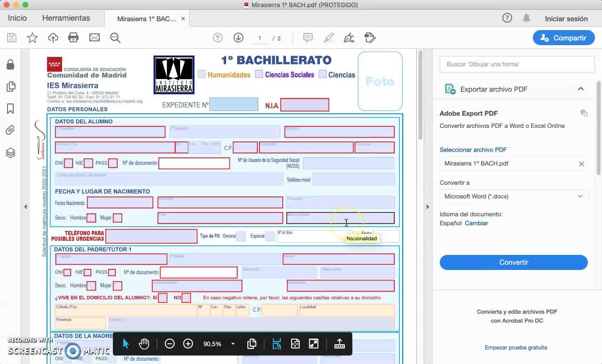
Task: Go to next page with down arrow
Action: pos(238,38)
